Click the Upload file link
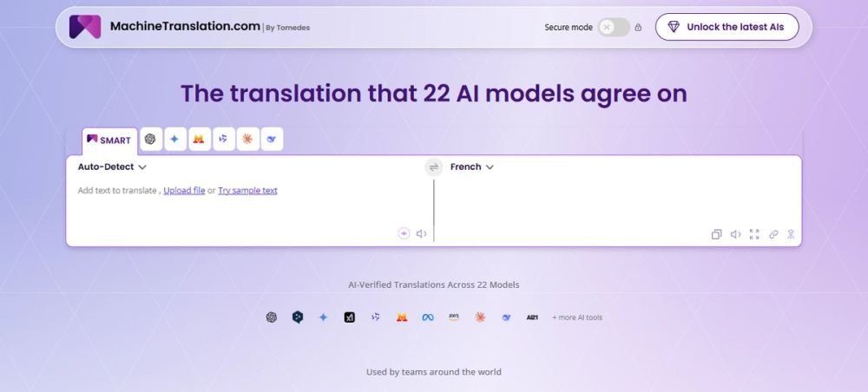 pyautogui.click(x=184, y=190)
